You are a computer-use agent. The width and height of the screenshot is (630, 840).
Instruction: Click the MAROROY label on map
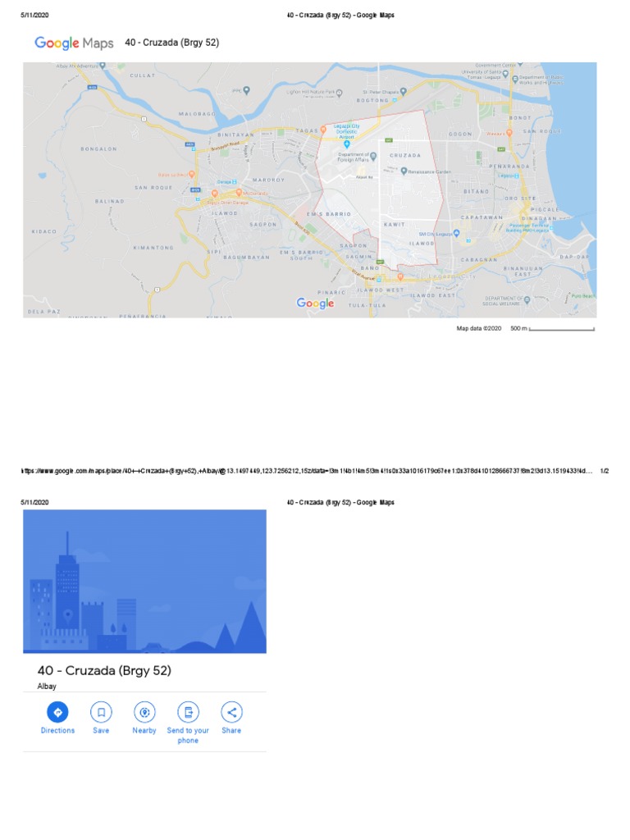click(x=268, y=180)
